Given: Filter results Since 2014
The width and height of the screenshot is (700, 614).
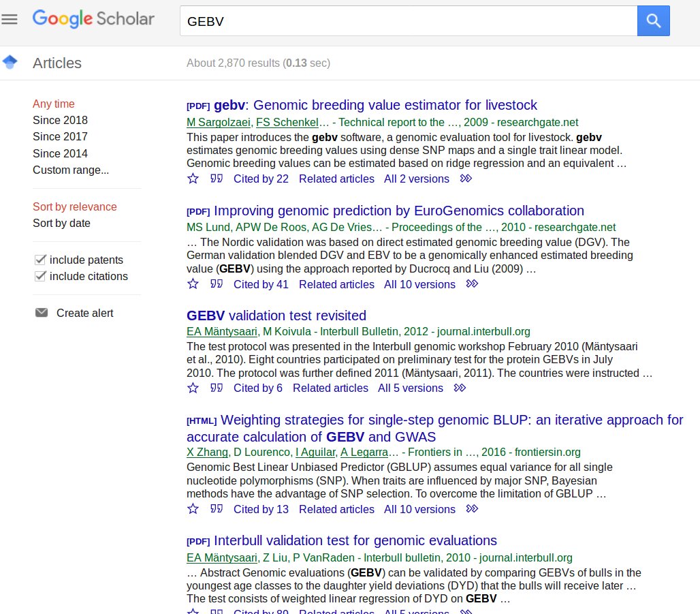Looking at the screenshot, I should pyautogui.click(x=61, y=153).
